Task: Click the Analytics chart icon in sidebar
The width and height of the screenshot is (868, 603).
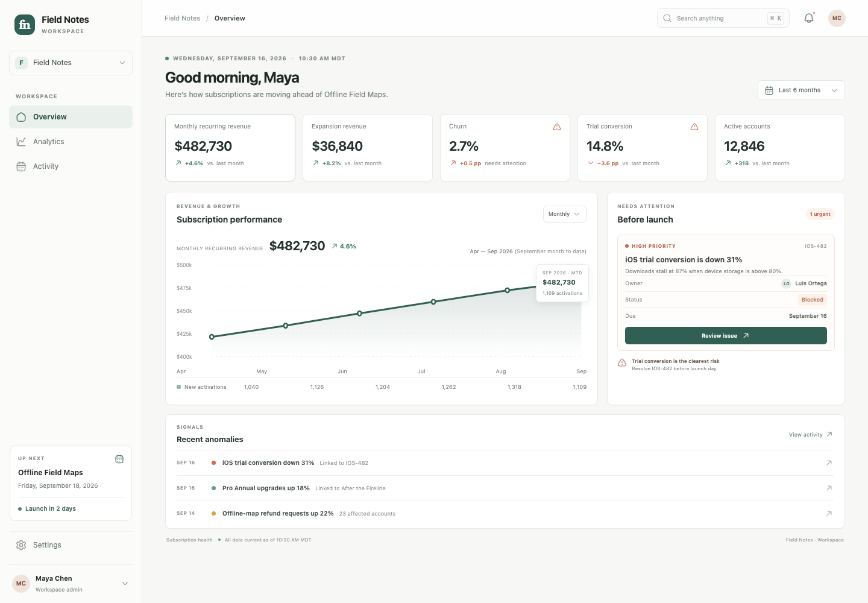Action: click(21, 142)
